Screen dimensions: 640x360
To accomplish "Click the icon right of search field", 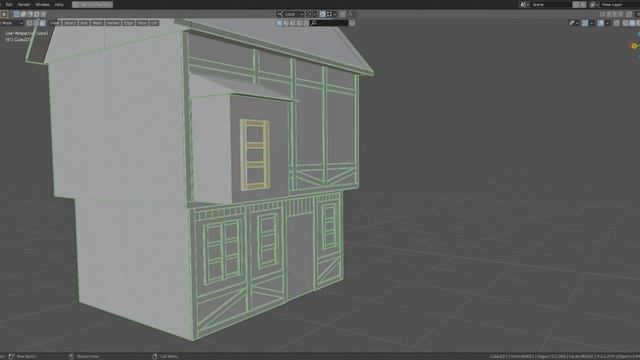I will pos(352,23).
